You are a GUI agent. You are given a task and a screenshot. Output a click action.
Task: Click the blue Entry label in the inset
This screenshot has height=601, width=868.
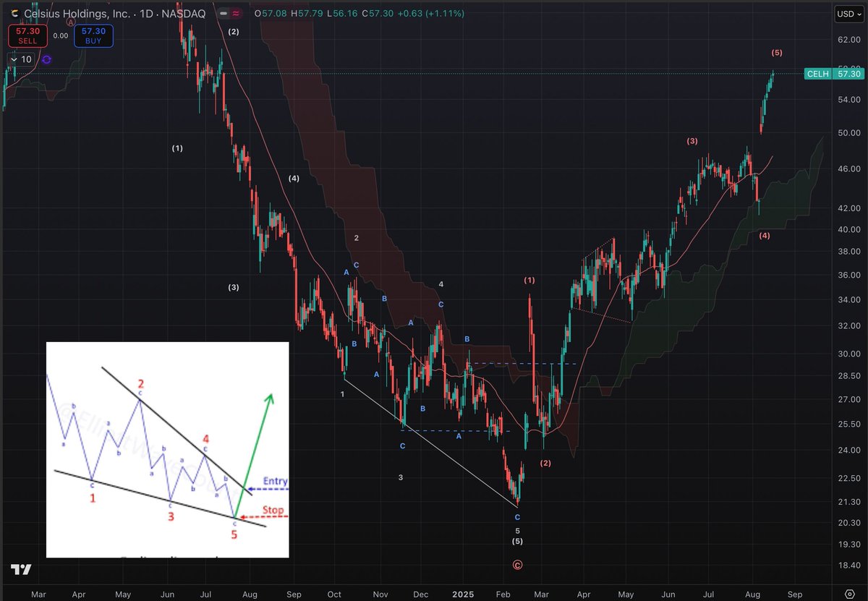[275, 482]
